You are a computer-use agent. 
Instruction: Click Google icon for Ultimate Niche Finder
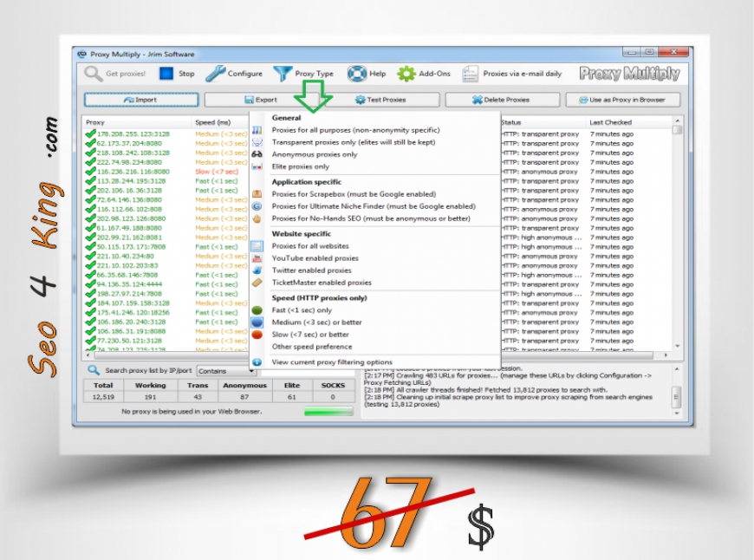[x=257, y=206]
